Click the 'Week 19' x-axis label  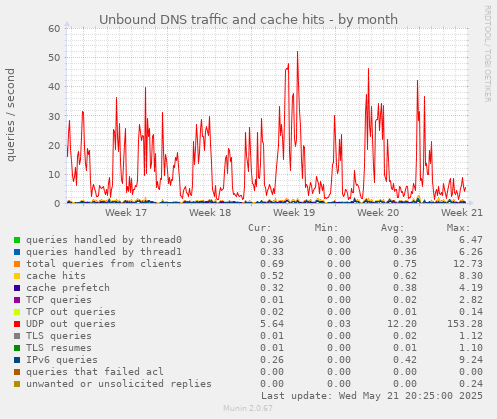[294, 212]
